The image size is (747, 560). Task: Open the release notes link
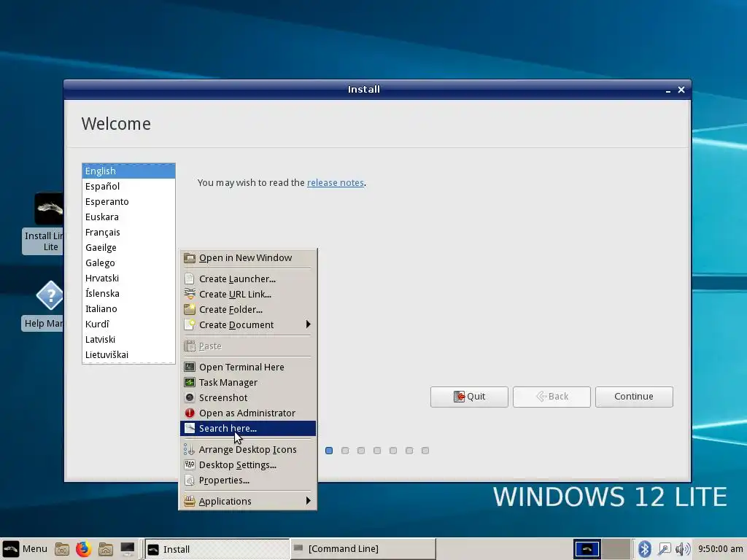pos(336,183)
